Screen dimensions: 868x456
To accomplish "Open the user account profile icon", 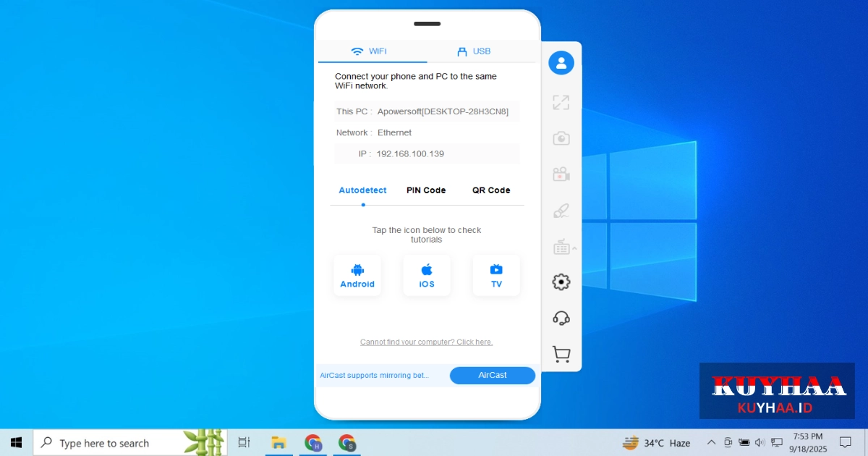I will click(561, 63).
